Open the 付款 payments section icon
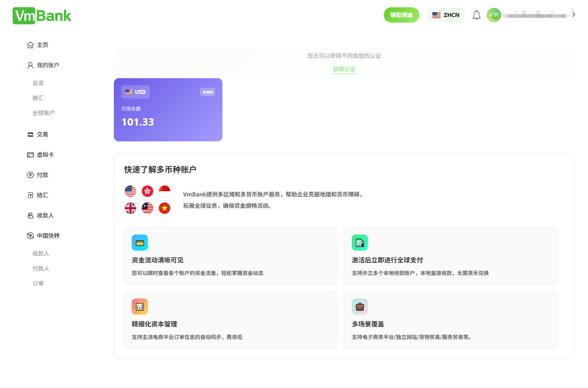588x388 pixels. 30,175
